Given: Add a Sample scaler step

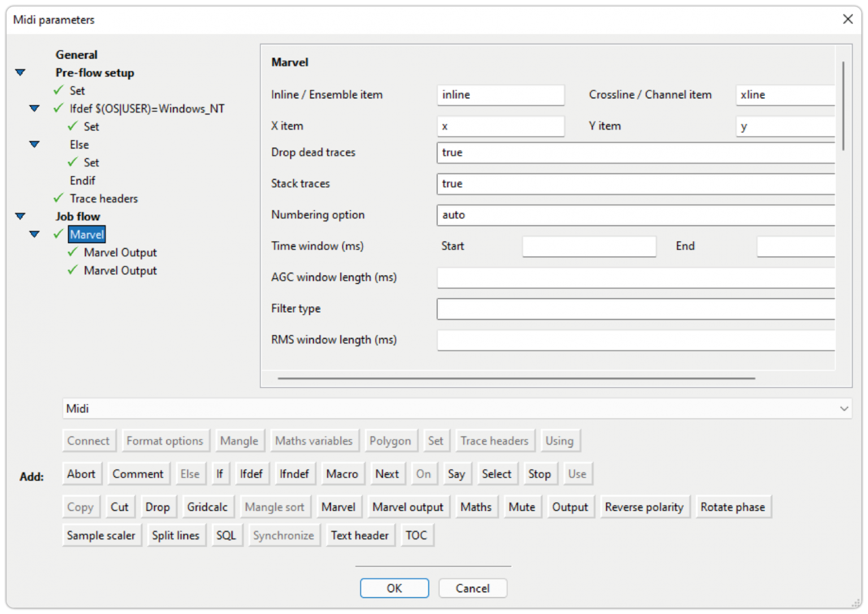Looking at the screenshot, I should 101,535.
